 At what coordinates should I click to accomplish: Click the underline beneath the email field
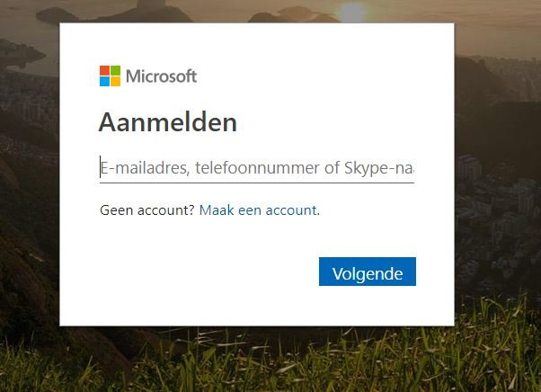point(257,183)
